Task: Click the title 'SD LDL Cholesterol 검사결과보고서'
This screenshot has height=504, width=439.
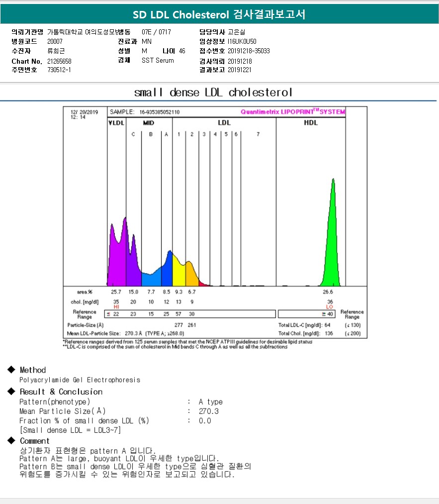Action: [219, 14]
